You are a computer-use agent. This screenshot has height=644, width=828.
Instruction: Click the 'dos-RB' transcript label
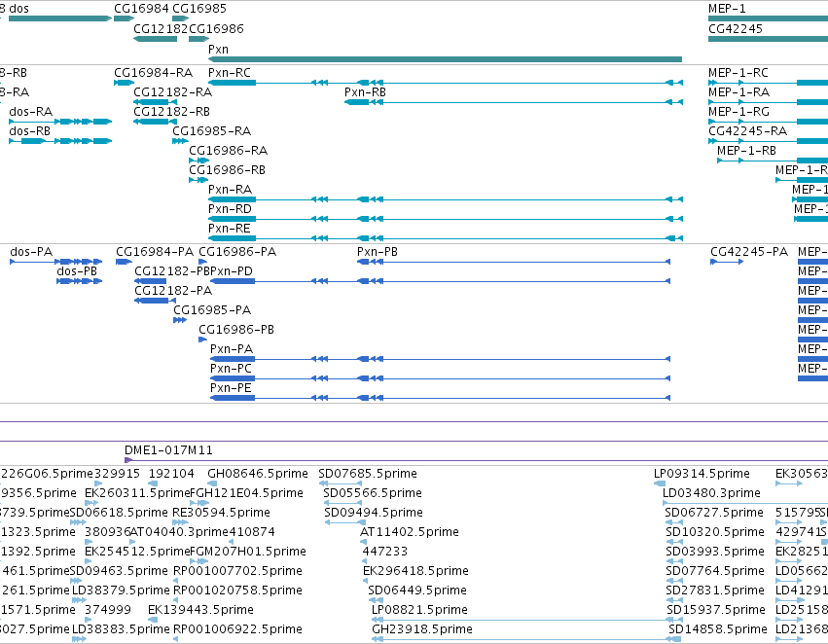30,131
